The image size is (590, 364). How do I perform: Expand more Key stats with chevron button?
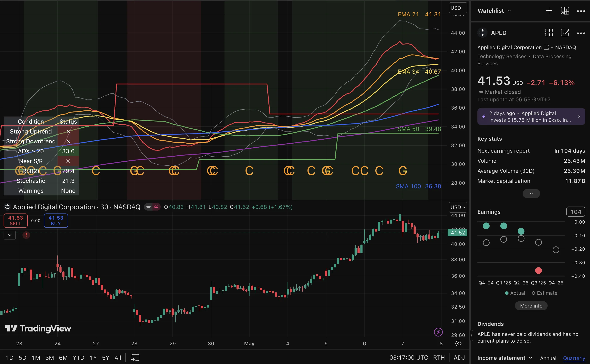point(531,194)
